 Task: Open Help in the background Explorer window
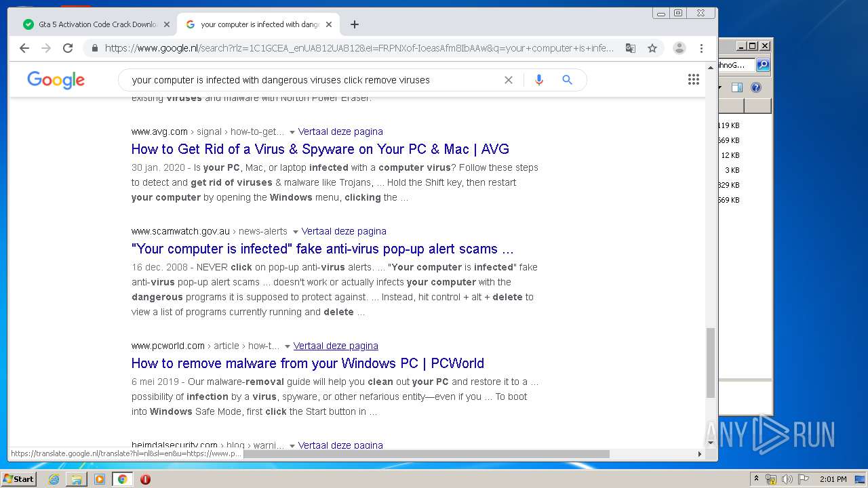[756, 87]
